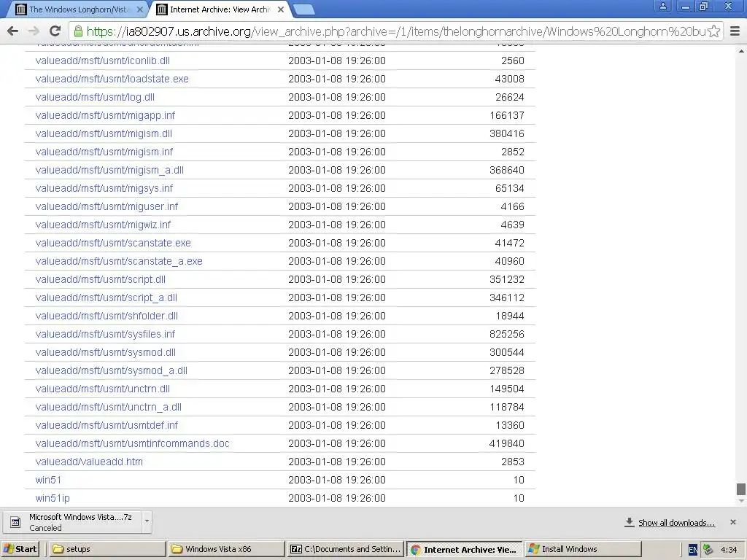Click the system tray icon beside the clock
This screenshot has height=560, width=747.
coord(708,550)
